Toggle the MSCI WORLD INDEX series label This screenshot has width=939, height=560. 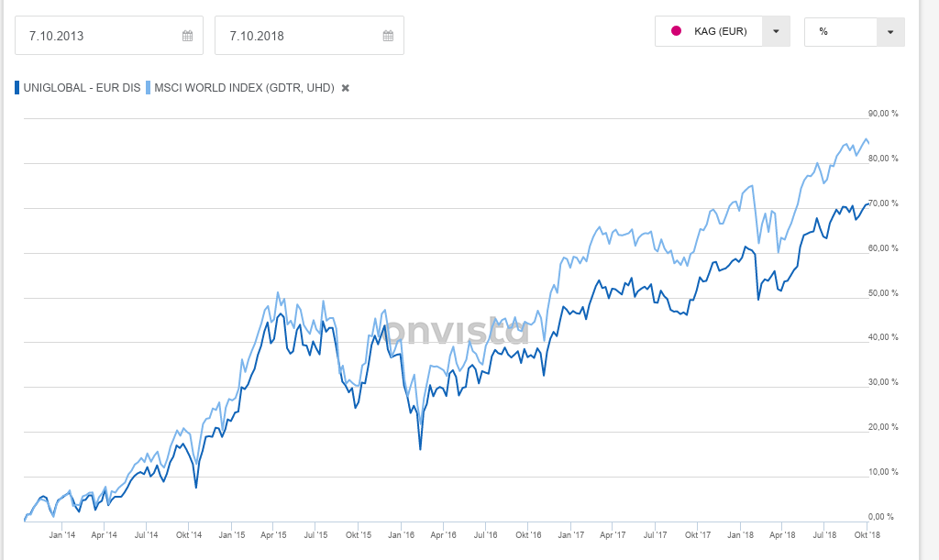click(x=244, y=88)
